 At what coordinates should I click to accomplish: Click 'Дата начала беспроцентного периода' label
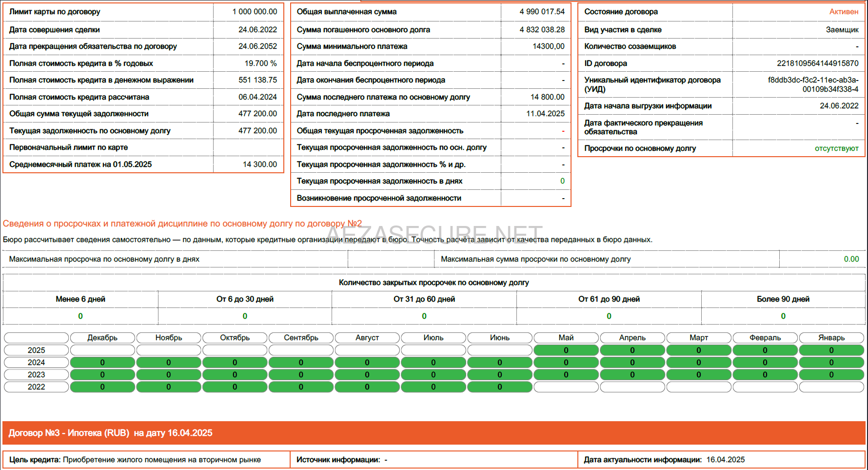point(365,63)
